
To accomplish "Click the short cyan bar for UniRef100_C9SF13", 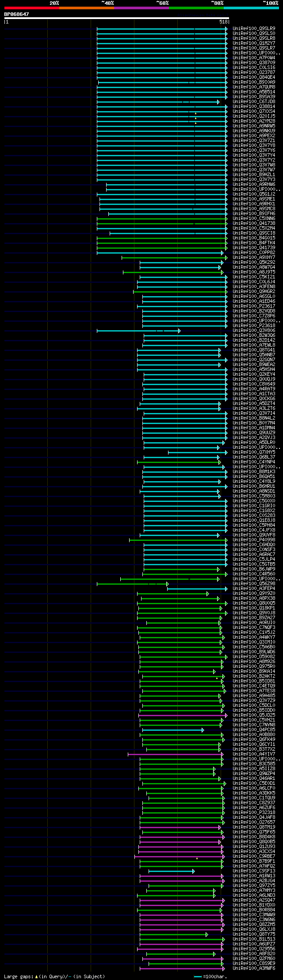I will point(172,871).
